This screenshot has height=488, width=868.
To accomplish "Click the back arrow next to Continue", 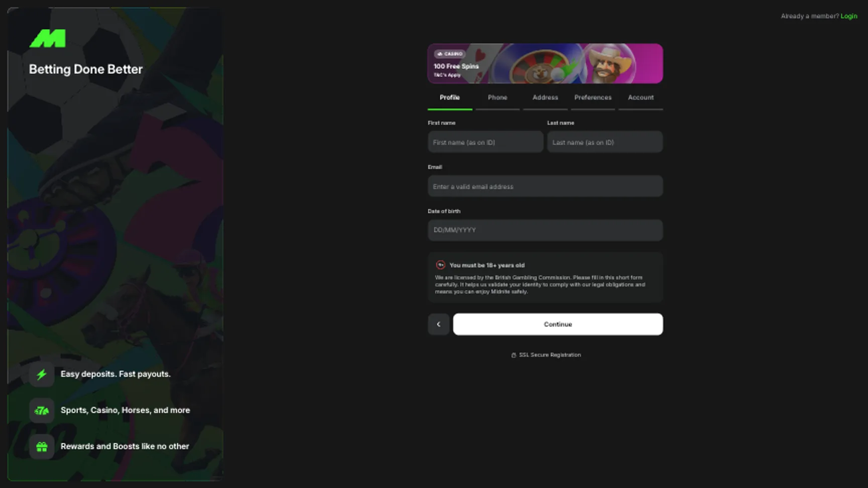I will click(x=439, y=324).
